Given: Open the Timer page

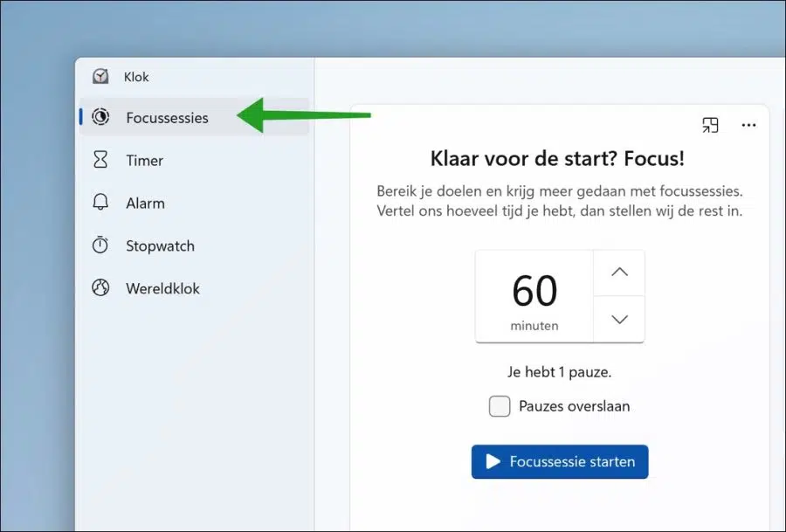Looking at the screenshot, I should pos(194,160).
